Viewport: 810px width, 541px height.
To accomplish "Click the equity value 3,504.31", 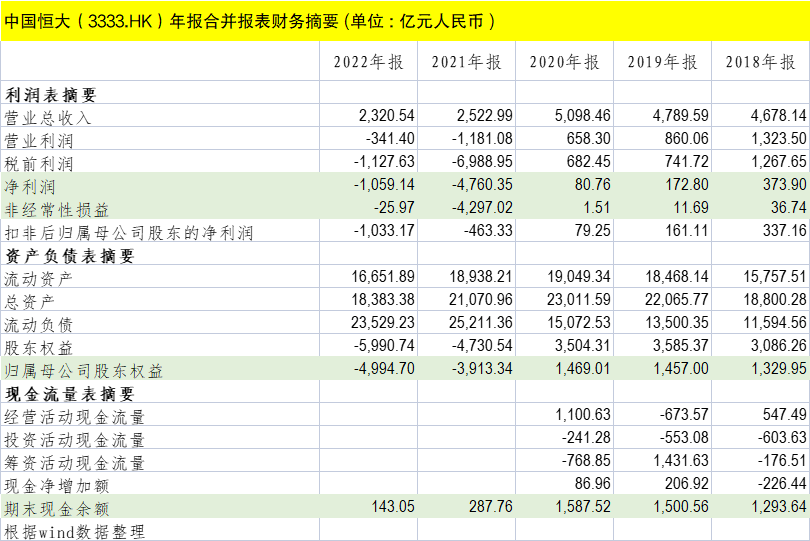I will pos(583,345).
